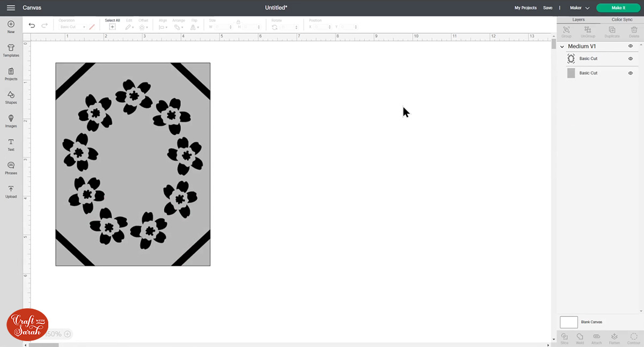
Task: Open the Arrange dropdown
Action: (179, 27)
